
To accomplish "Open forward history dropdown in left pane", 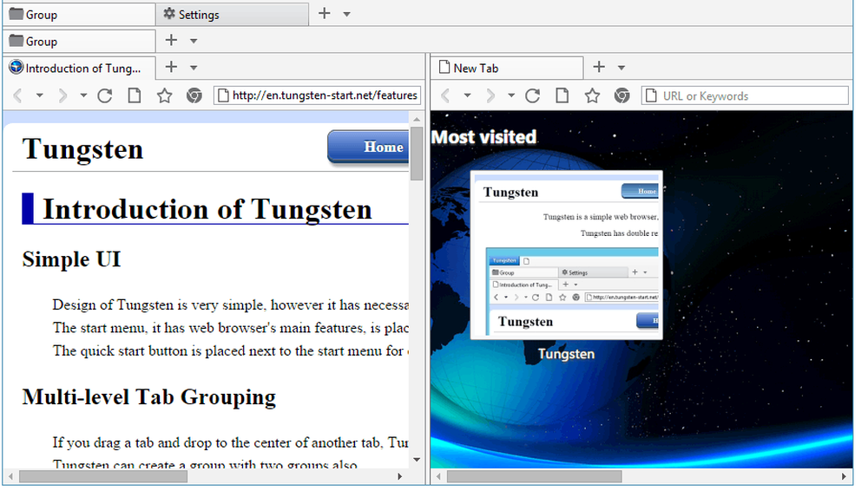I will pyautogui.click(x=83, y=96).
